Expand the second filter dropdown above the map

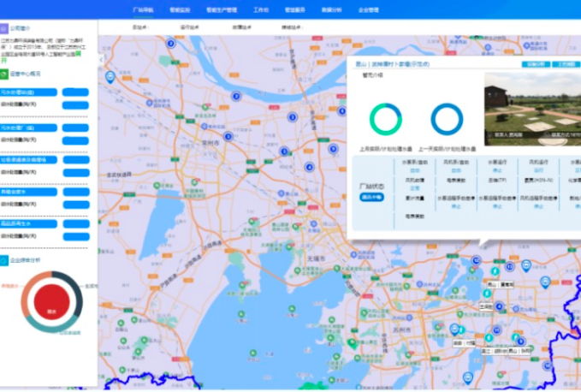click(x=190, y=27)
